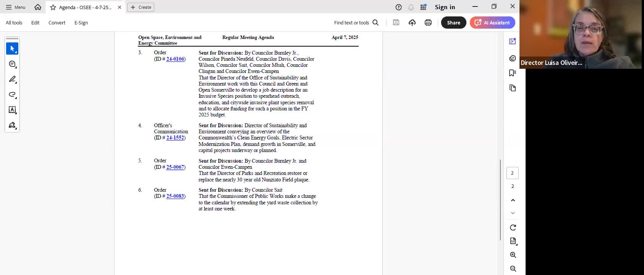Click the Regular Meeting Agenda heading
The image size is (644, 275).
(x=248, y=37)
